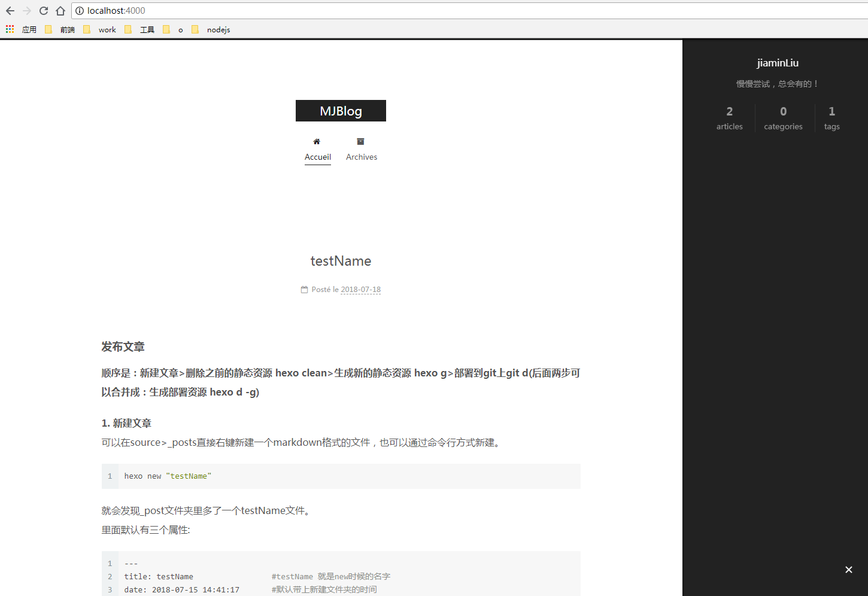Click the home icon above Accueil
The width and height of the screenshot is (868, 596).
[x=317, y=142]
